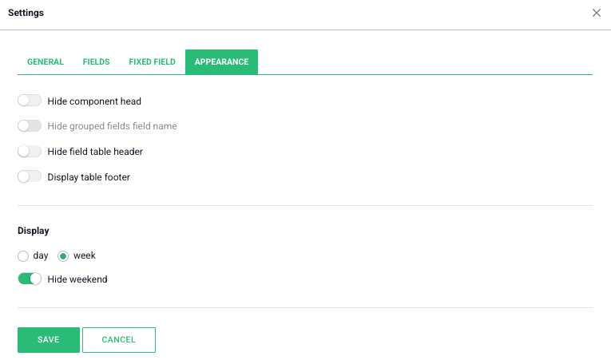The height and width of the screenshot is (364, 611).
Task: Enable the Display table footer switch
Action: (x=30, y=176)
